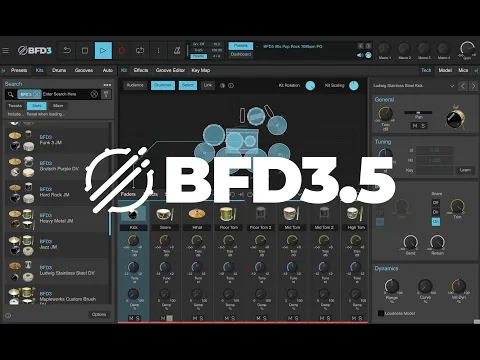Toggle the Drummer view button
Screen dimensions: 480x360
click(163, 85)
